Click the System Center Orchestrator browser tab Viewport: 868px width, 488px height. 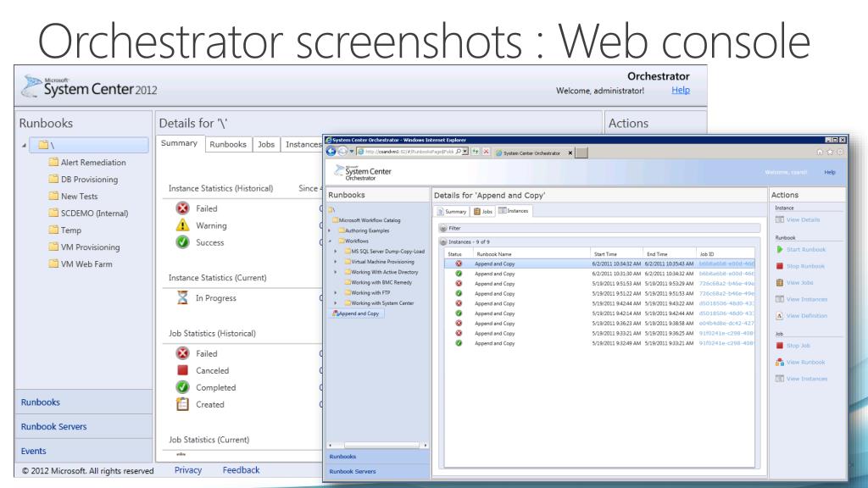(532, 152)
